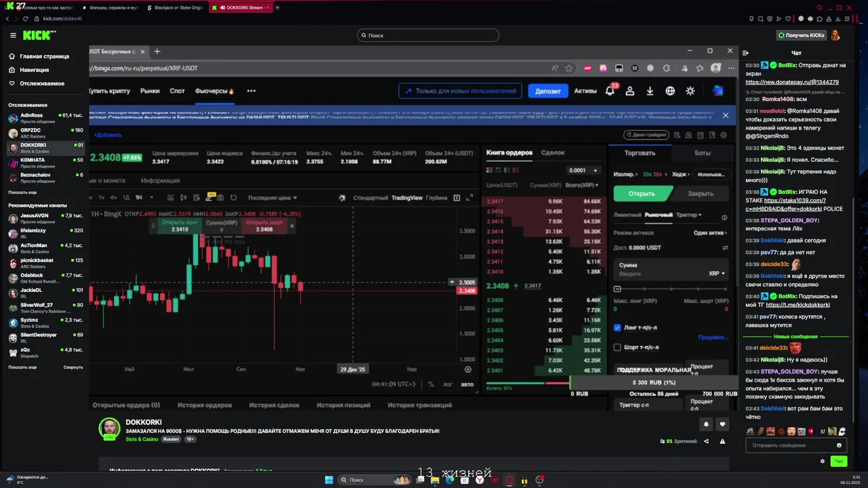Open Отслеживаемое in the sidebar

pyautogui.click(x=37, y=83)
